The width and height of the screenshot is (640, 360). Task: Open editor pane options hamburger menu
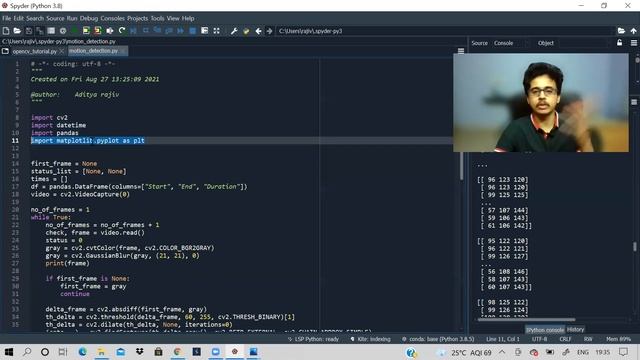(x=461, y=51)
